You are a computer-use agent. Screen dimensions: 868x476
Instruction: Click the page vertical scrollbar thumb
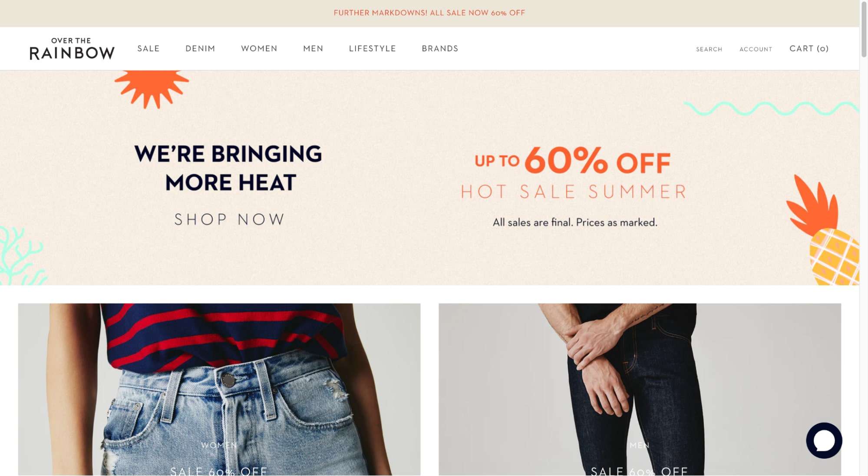(864, 29)
